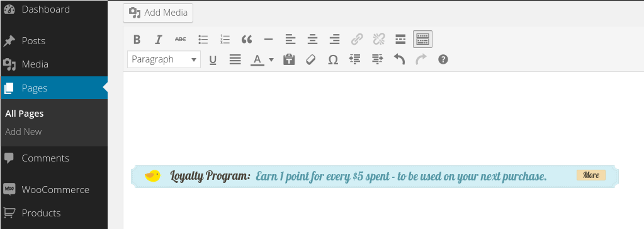Increase the paragraph indent

[x=377, y=60]
